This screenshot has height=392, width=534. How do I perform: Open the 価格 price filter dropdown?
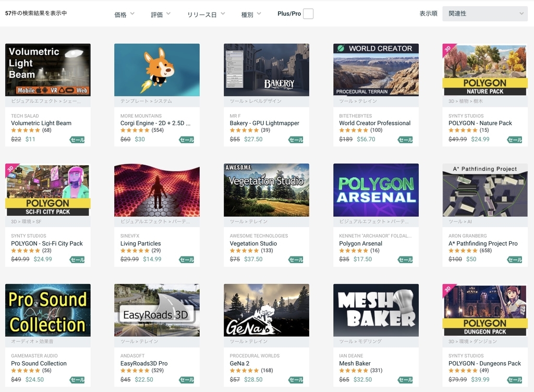tap(124, 14)
